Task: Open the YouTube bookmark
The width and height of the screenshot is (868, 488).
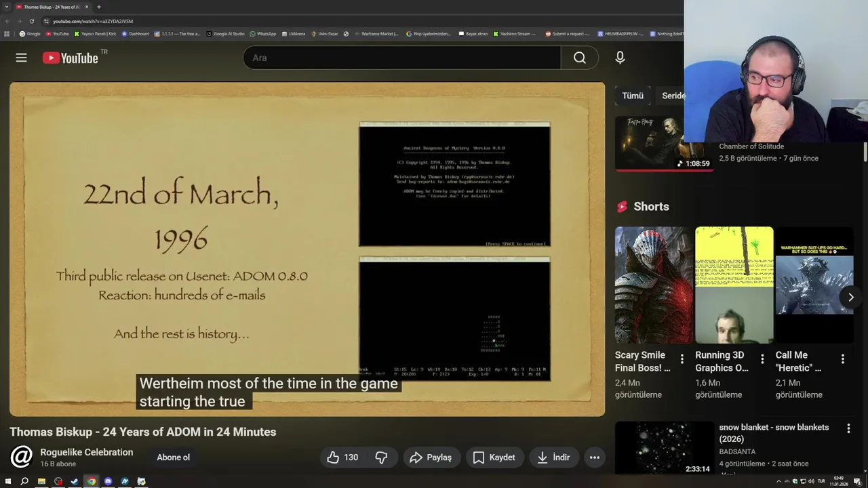Action: [58, 33]
